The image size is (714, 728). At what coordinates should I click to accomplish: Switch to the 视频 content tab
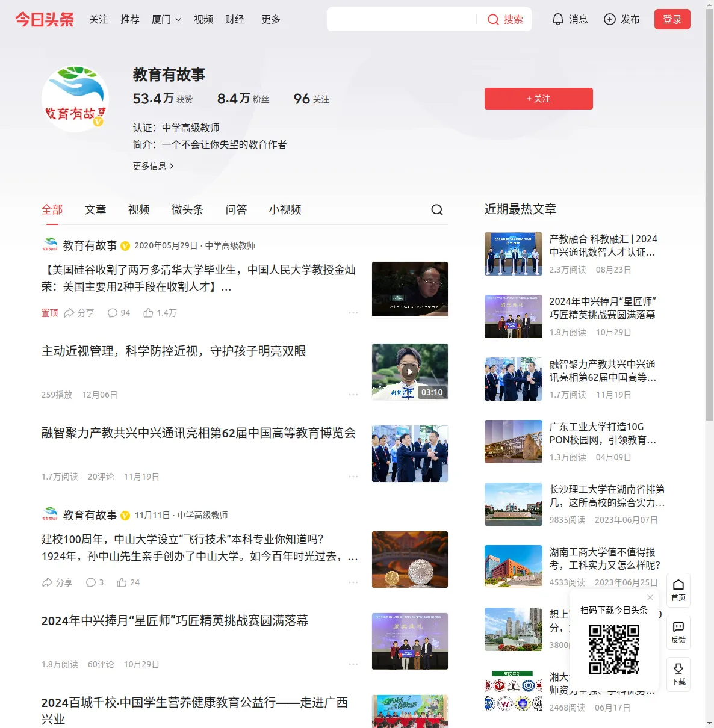[x=139, y=209]
